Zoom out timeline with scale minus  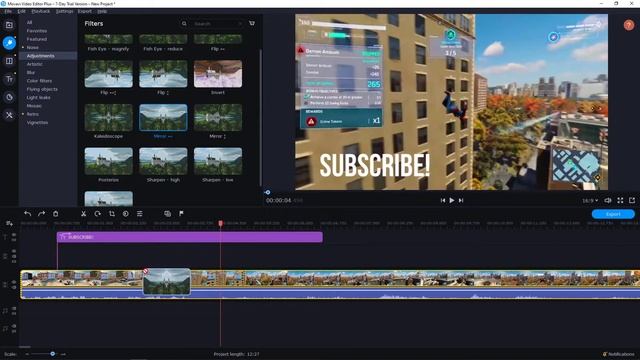27,354
